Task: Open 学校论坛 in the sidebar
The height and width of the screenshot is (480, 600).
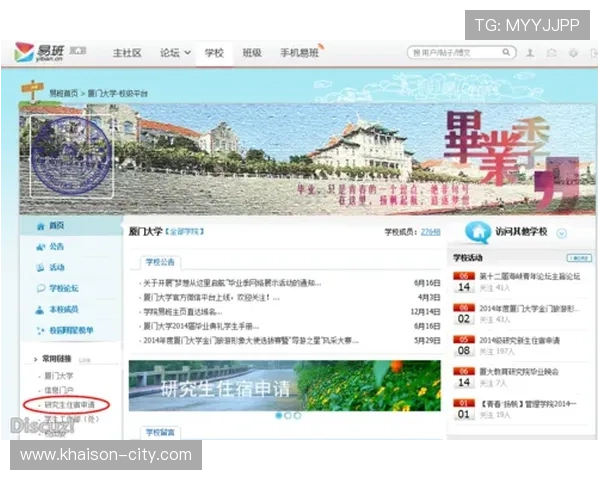Action: (x=64, y=288)
